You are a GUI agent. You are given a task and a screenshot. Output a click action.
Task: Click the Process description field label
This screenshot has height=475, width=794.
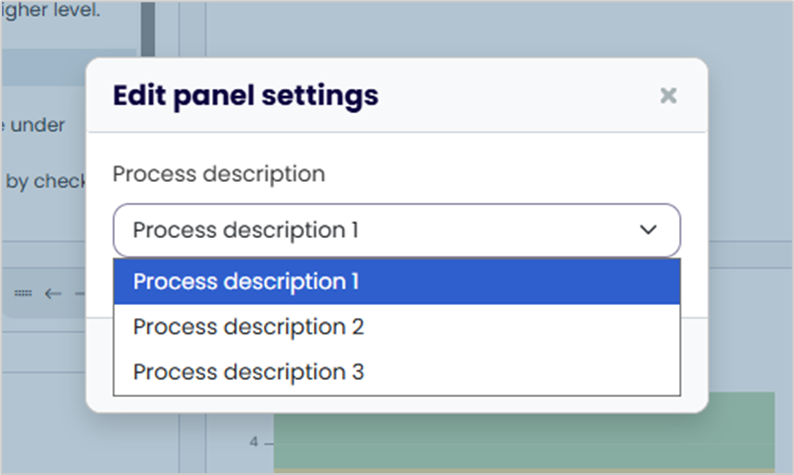point(219,174)
